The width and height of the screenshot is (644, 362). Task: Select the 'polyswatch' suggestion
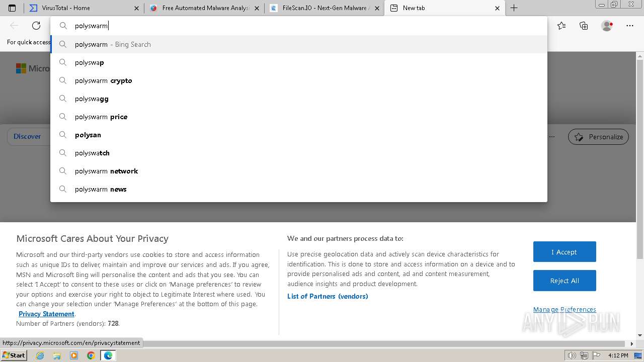pos(299,153)
